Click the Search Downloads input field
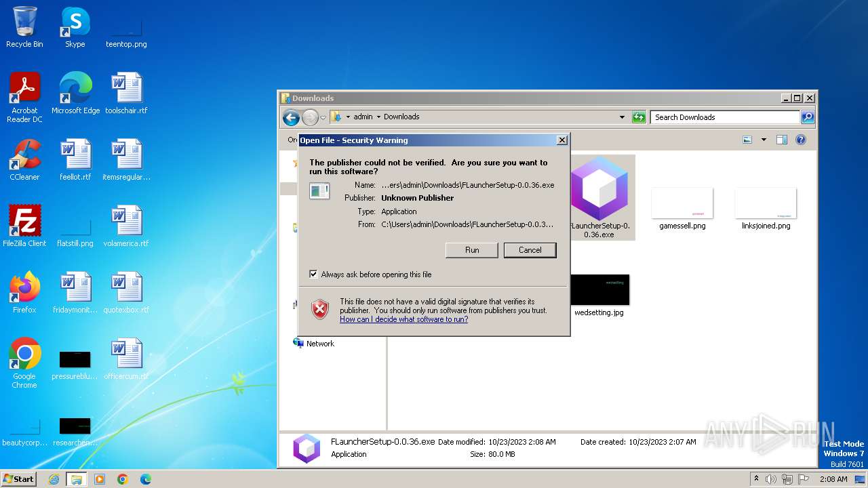Viewport: 868px width, 488px height. [x=725, y=117]
